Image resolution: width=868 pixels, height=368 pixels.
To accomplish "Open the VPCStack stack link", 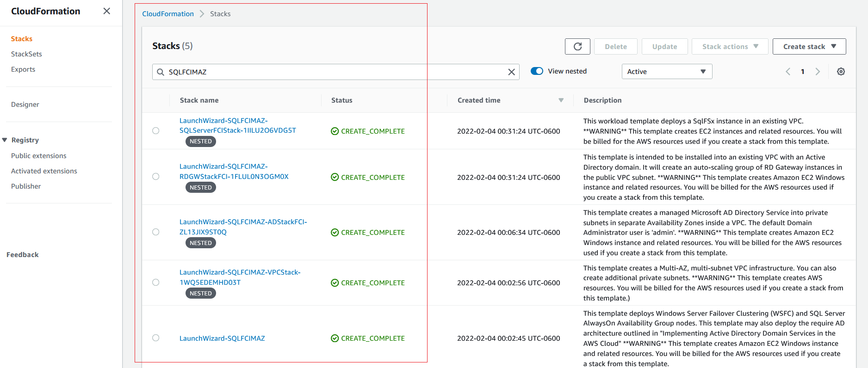I will 240,277.
